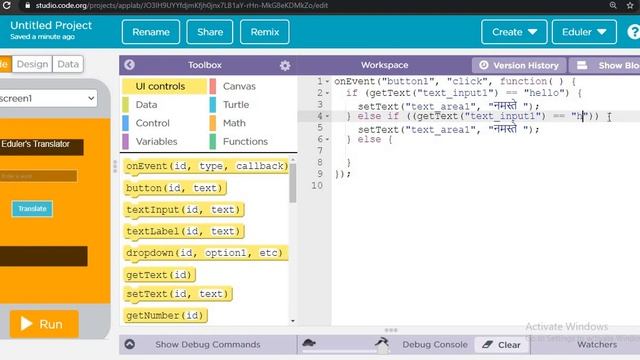This screenshot has height=360, width=640.
Task: Select the Control toolbox category
Action: [x=164, y=123]
